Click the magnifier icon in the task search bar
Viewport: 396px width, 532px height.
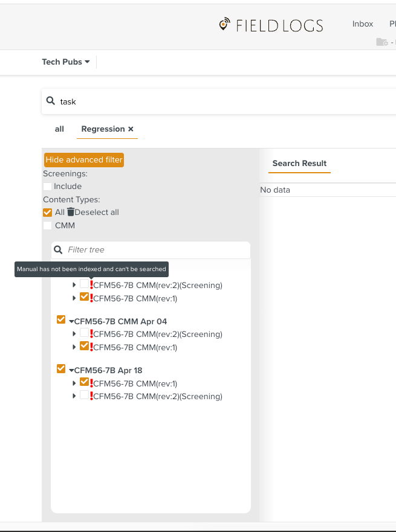click(51, 101)
